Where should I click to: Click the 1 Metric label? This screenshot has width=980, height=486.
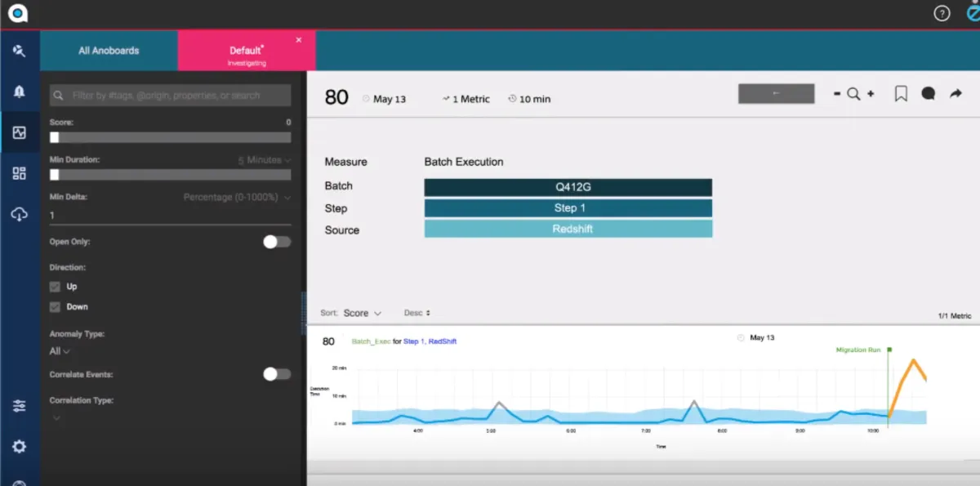coord(472,99)
